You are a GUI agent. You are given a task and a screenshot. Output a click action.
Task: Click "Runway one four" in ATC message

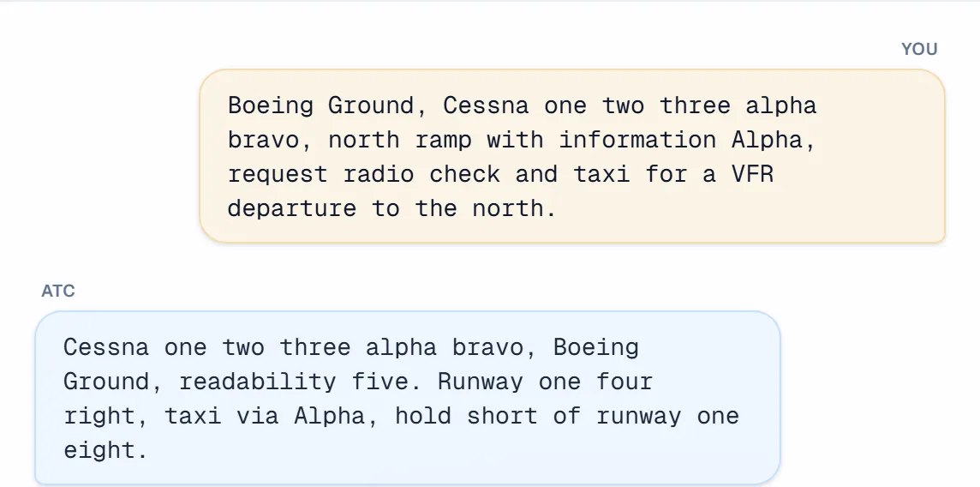[x=545, y=382]
